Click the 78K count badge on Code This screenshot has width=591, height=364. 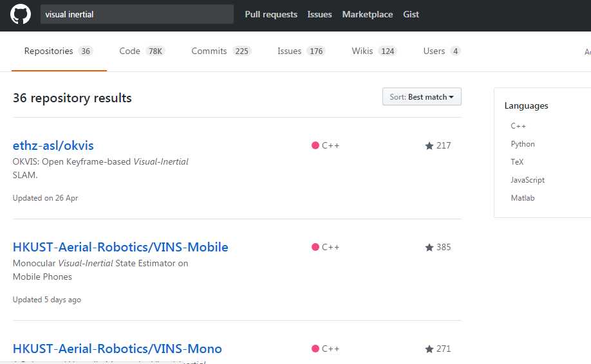(155, 51)
